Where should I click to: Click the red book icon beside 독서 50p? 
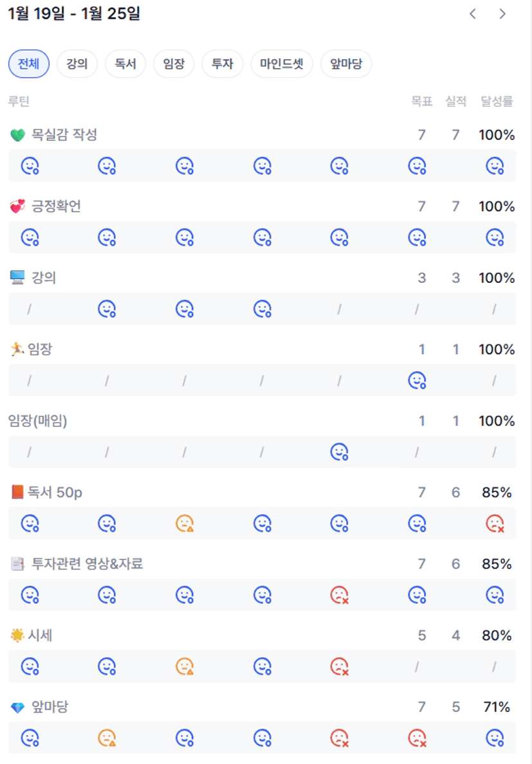click(x=17, y=493)
